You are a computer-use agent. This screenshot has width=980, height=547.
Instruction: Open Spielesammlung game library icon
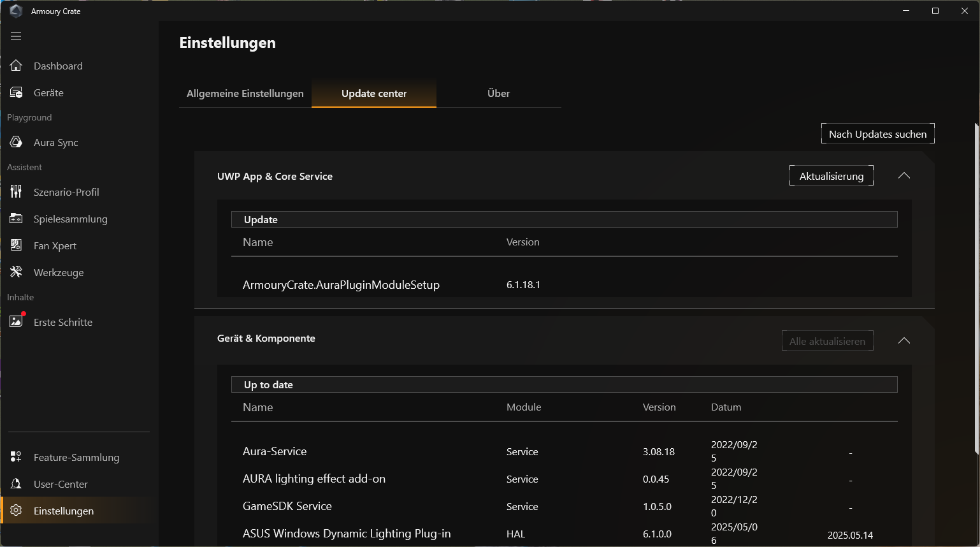(16, 219)
